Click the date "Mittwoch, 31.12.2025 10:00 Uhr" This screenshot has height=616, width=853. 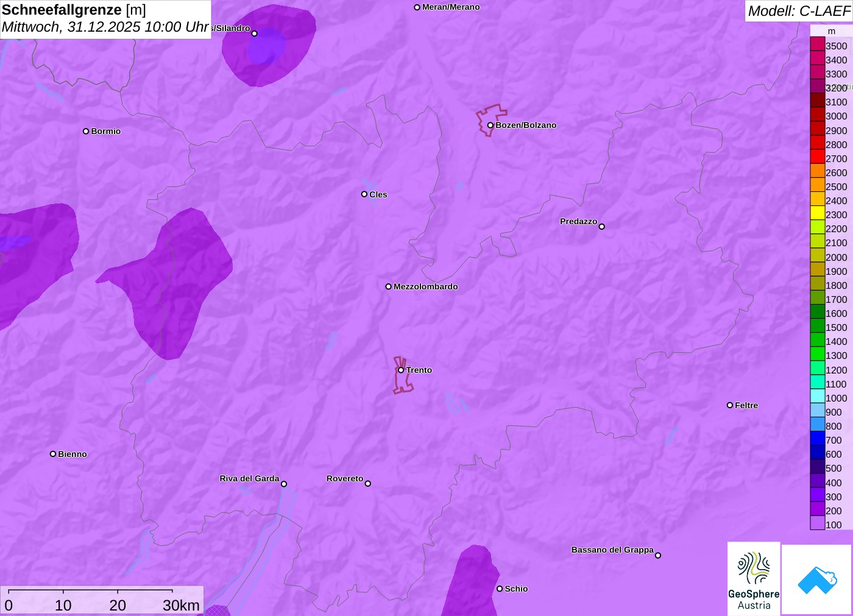click(105, 27)
